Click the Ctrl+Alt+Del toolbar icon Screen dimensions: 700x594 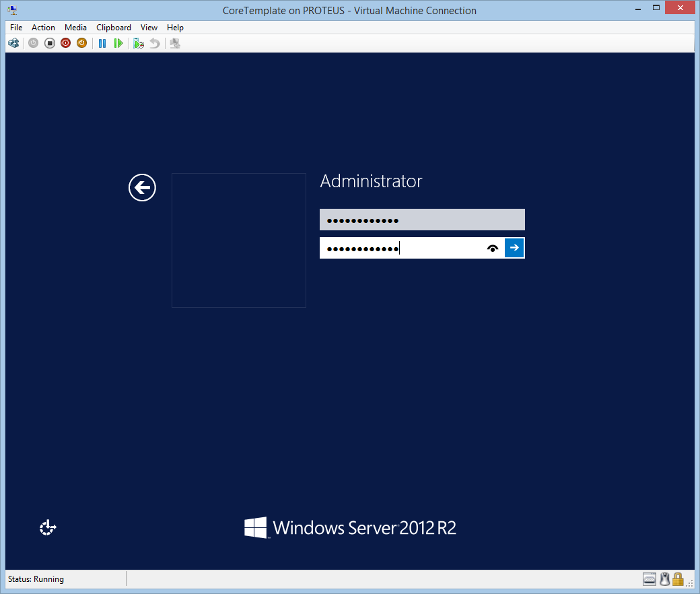[13, 43]
